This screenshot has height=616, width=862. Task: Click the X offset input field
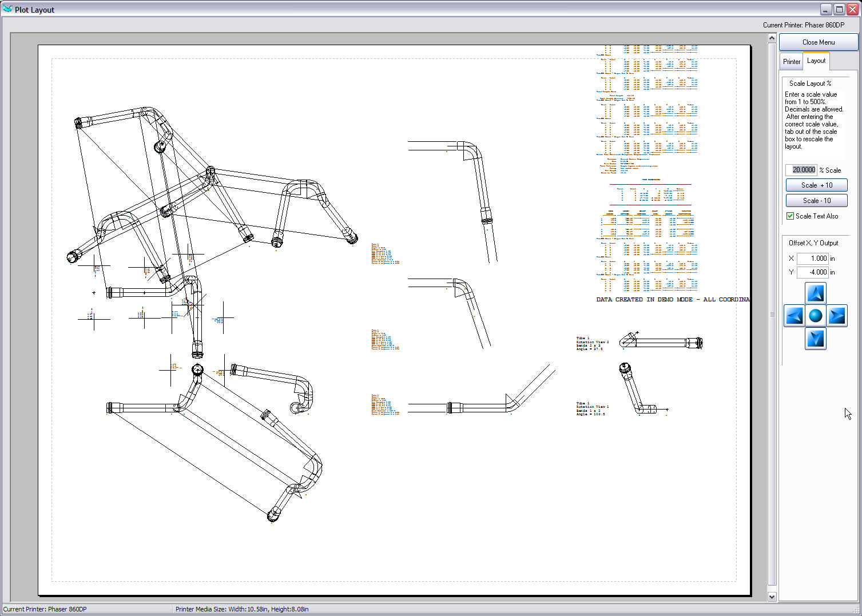(x=812, y=259)
